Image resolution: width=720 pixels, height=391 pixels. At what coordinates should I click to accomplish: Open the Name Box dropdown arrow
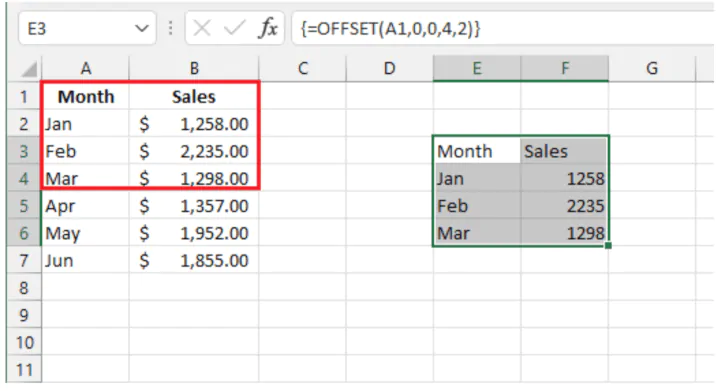click(141, 29)
